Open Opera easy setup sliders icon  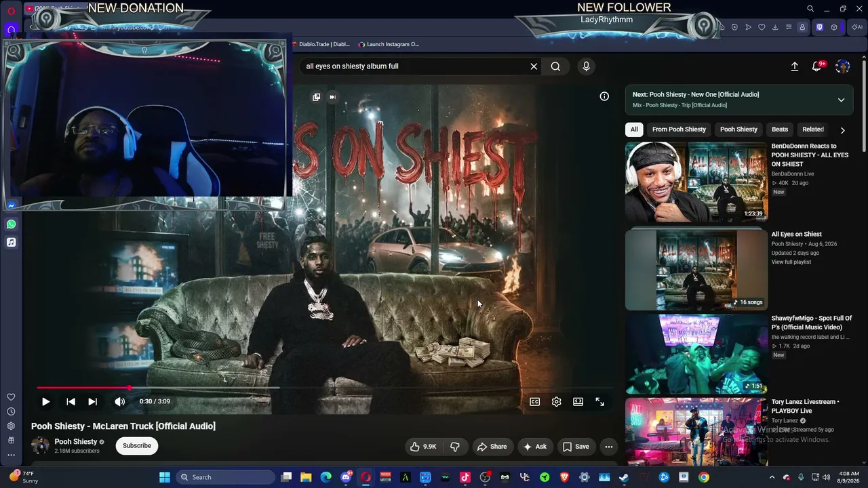tap(789, 27)
